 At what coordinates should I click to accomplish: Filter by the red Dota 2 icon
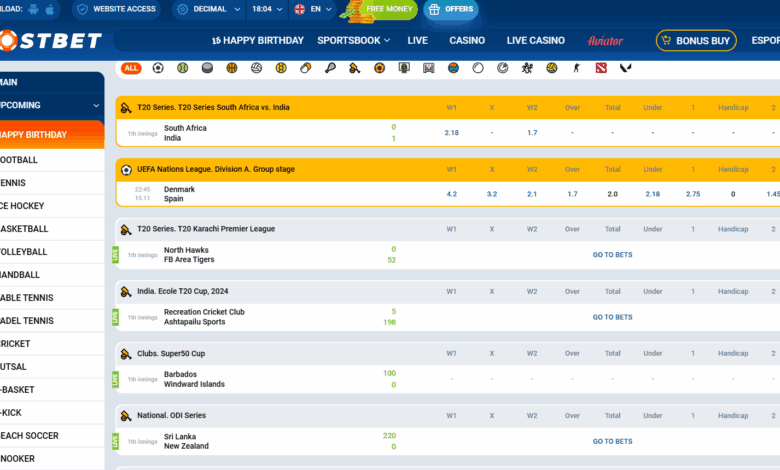pos(601,68)
